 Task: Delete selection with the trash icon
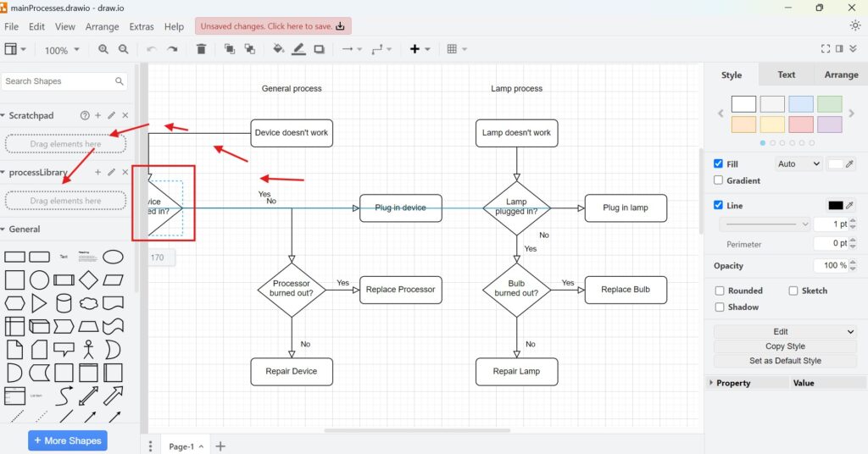(201, 50)
